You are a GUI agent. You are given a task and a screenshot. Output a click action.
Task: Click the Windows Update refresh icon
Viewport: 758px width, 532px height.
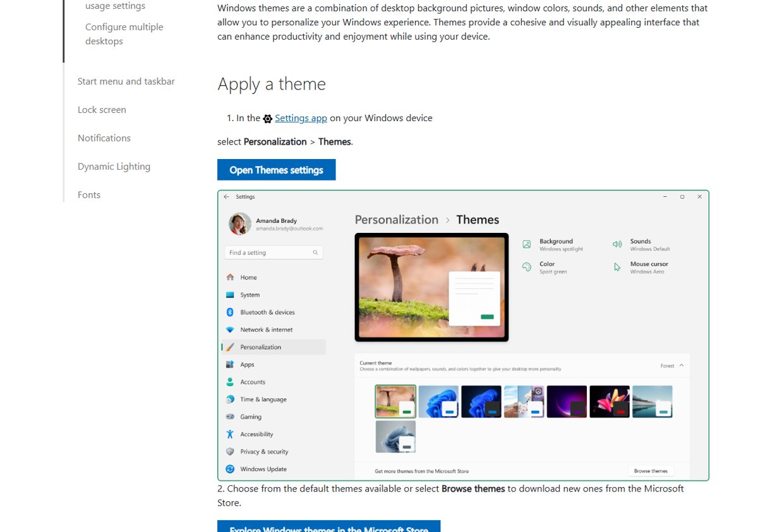pos(230,469)
